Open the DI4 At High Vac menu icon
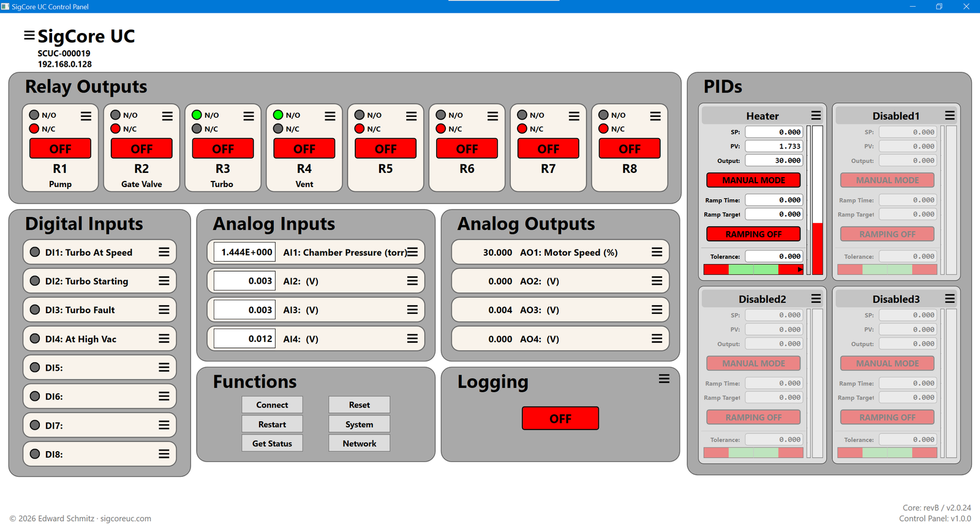 164,338
